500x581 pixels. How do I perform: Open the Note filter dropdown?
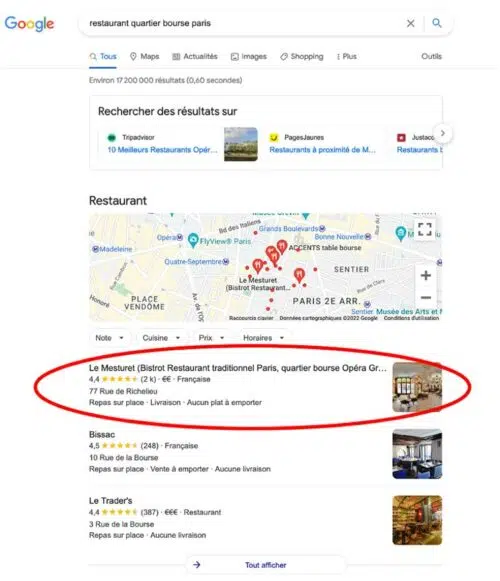point(110,338)
